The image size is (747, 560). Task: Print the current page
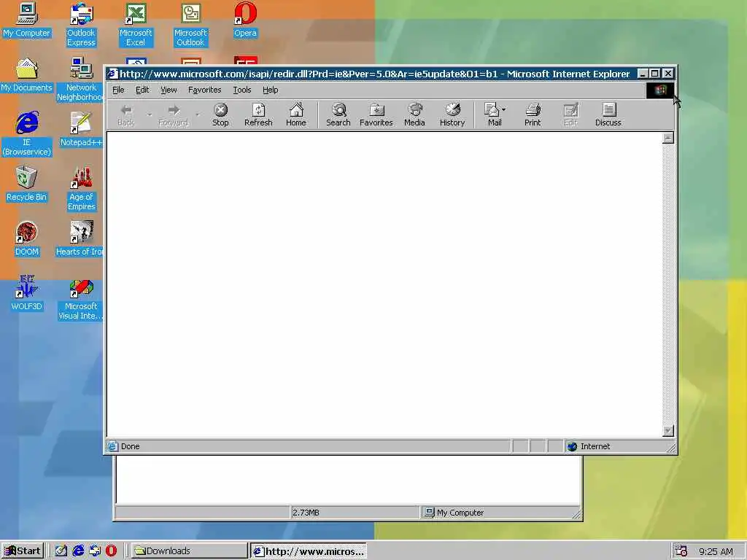click(x=533, y=114)
